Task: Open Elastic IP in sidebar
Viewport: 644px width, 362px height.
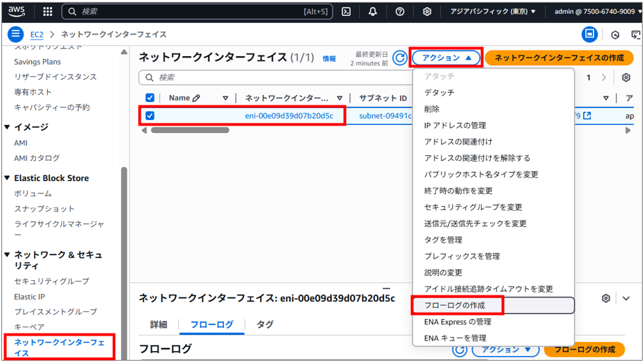Action: 30,297
